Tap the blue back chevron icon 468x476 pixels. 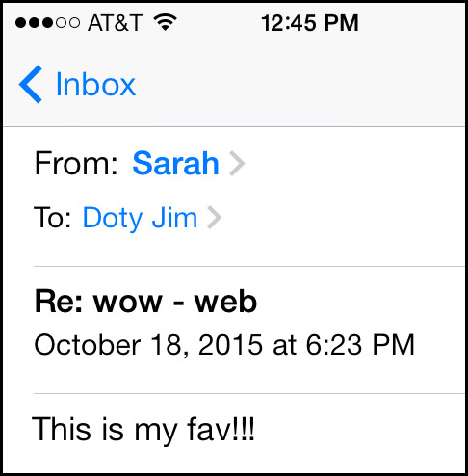coord(31,85)
